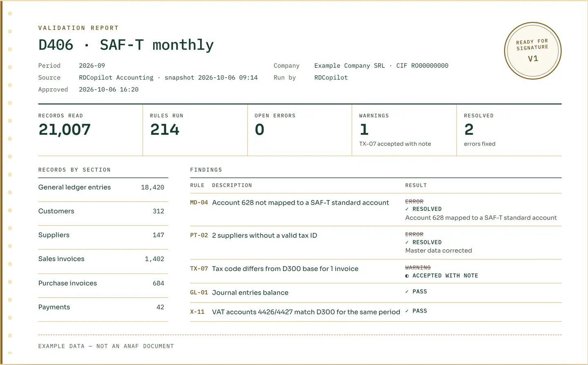Click the Master data corrected note
Image resolution: width=588 pixels, height=365 pixels.
(439, 251)
